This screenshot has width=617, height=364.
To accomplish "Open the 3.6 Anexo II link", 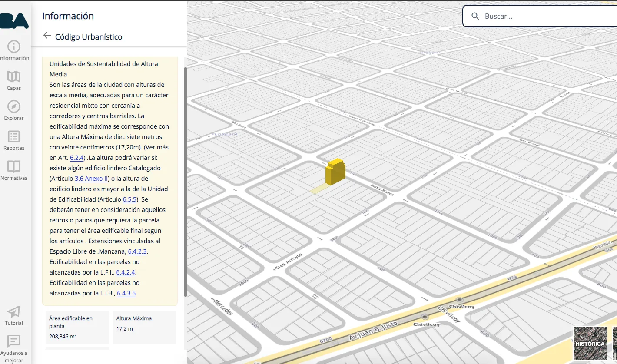I will 91,179.
